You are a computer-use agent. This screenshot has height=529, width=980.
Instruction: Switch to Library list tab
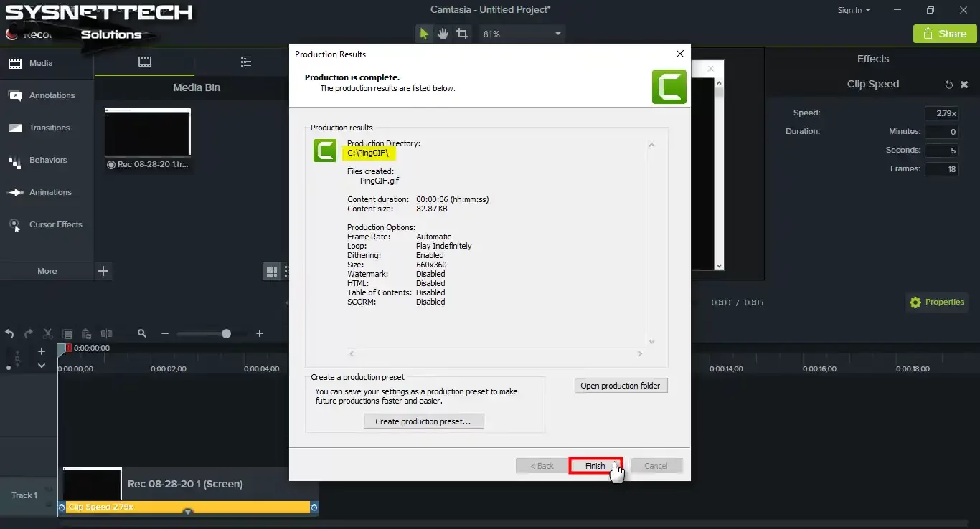pyautogui.click(x=246, y=62)
